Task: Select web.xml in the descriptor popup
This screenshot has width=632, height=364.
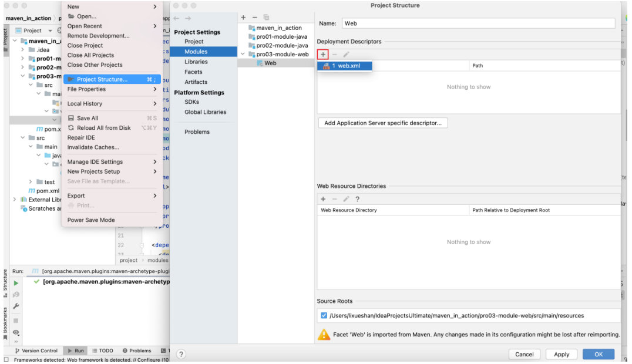Action: click(345, 66)
